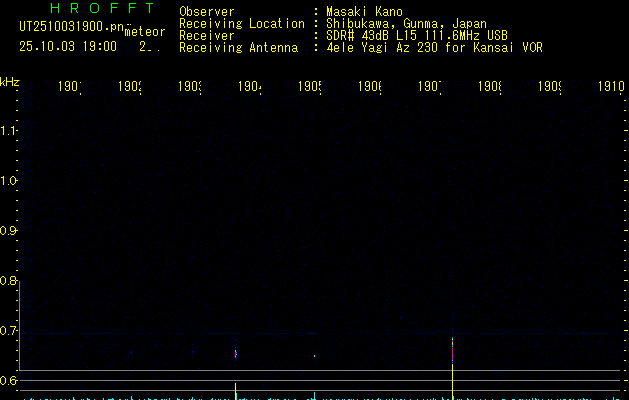Click the 1.1 kHz frequency axis tick
The width and height of the screenshot is (629, 400).
[9, 131]
